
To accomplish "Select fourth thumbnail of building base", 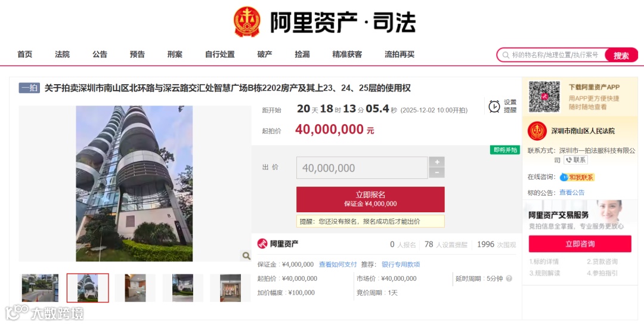I will 183,288.
